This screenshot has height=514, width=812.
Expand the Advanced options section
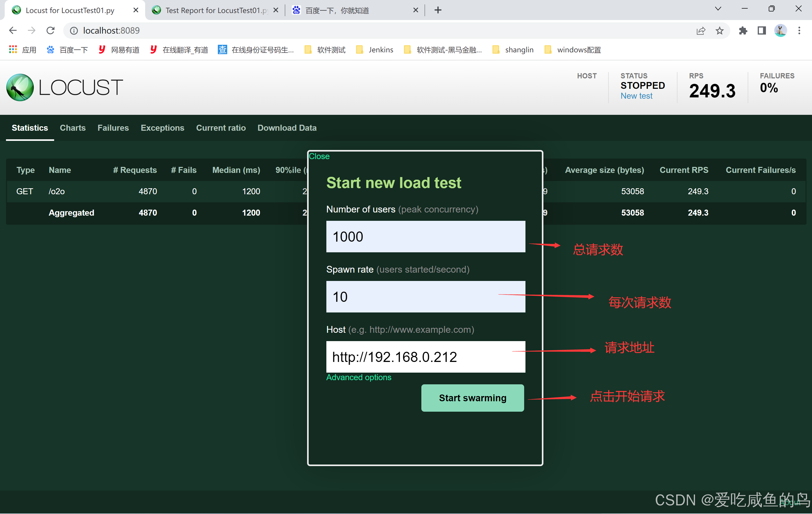(x=358, y=377)
